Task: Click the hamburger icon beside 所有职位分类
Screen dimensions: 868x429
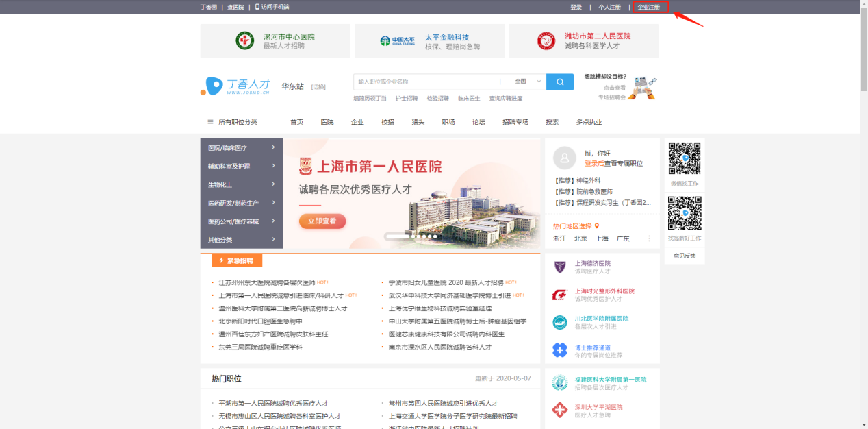Action: click(210, 122)
